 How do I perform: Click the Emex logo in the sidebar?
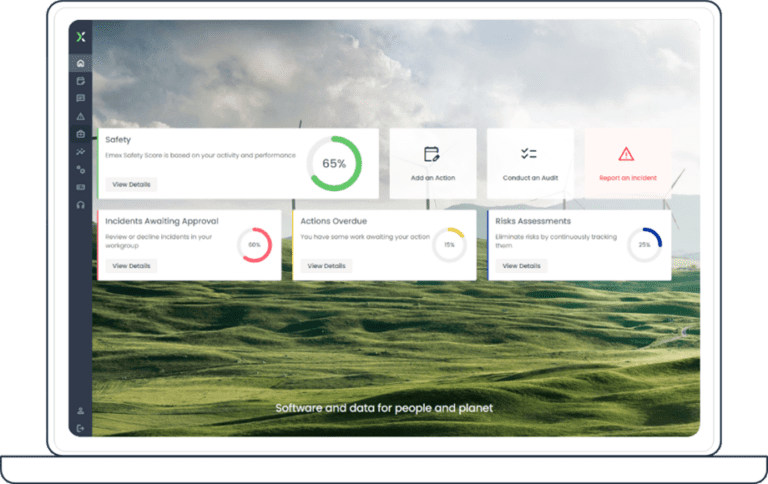80,37
